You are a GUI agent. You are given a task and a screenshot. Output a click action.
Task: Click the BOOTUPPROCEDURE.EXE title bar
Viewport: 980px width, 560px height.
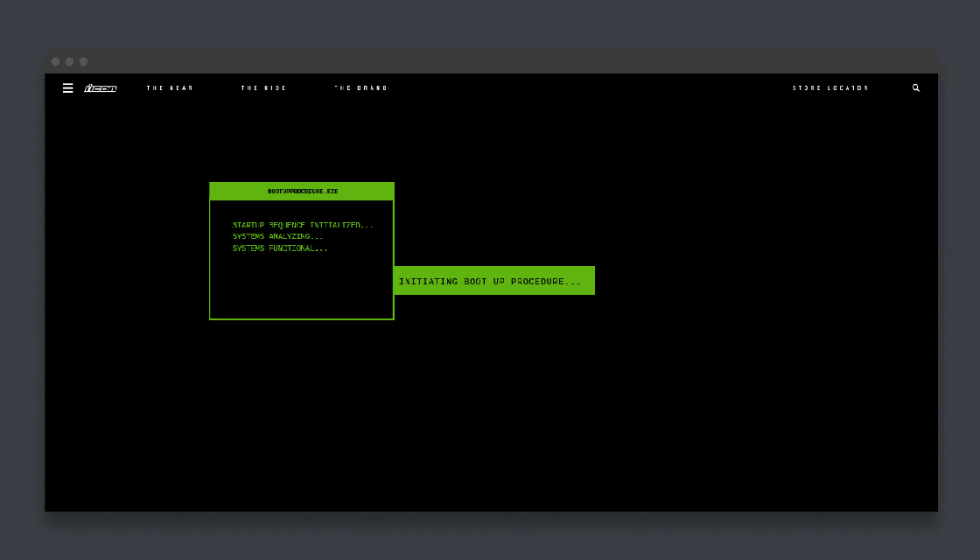pyautogui.click(x=302, y=191)
